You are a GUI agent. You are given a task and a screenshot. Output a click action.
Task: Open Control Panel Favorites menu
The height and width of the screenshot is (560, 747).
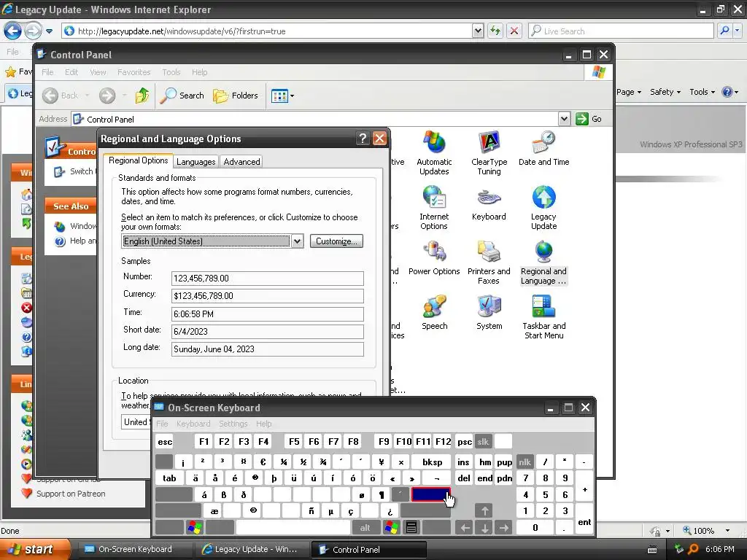tap(134, 72)
